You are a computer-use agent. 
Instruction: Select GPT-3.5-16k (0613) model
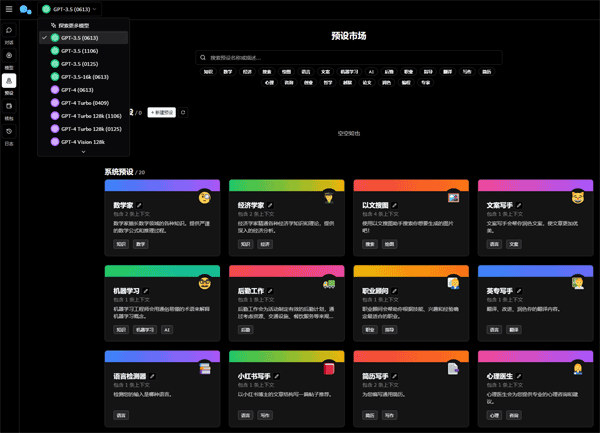83,77
